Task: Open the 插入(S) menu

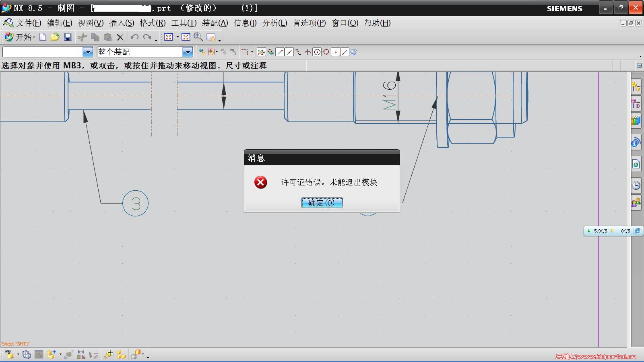Action: pyautogui.click(x=122, y=23)
